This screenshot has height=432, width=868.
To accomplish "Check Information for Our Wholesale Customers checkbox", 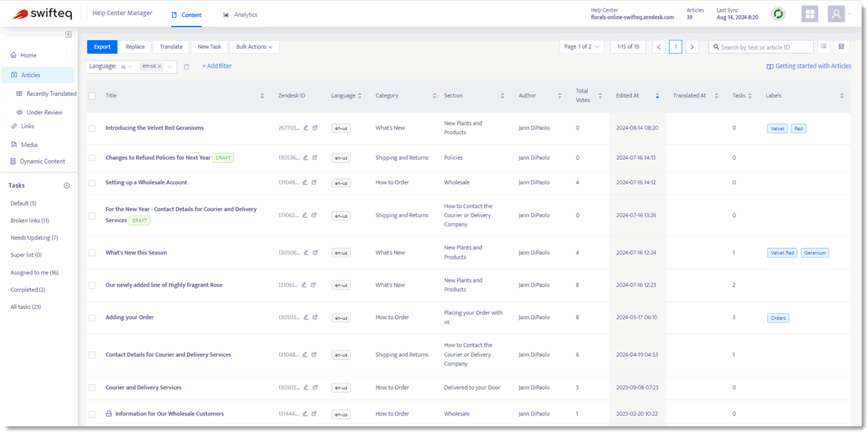I will (92, 414).
